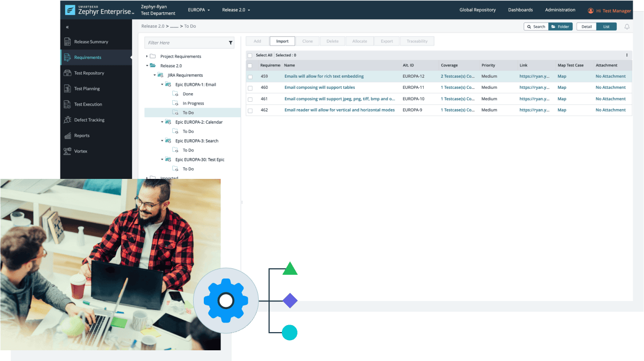This screenshot has width=644, height=361.
Task: Open the three-dot table options menu
Action: click(627, 55)
